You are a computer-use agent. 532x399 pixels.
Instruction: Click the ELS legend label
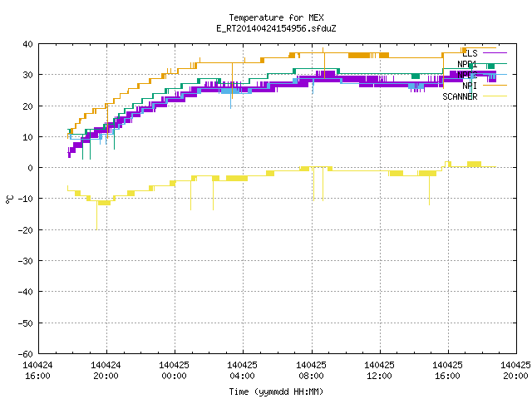(x=470, y=53)
